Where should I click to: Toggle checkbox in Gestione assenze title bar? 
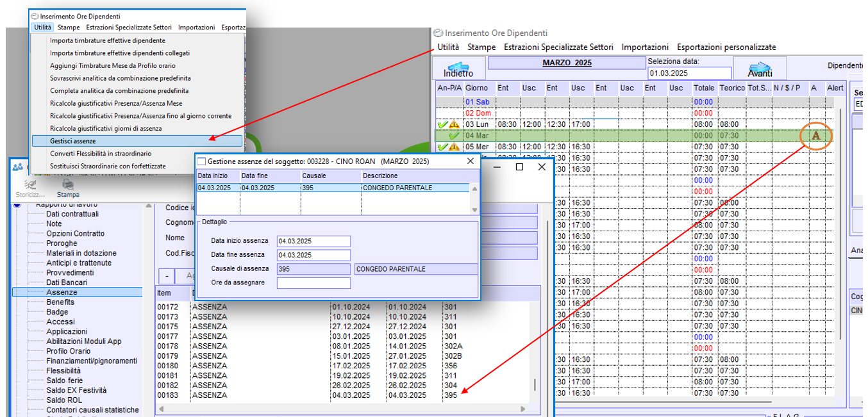(202, 161)
